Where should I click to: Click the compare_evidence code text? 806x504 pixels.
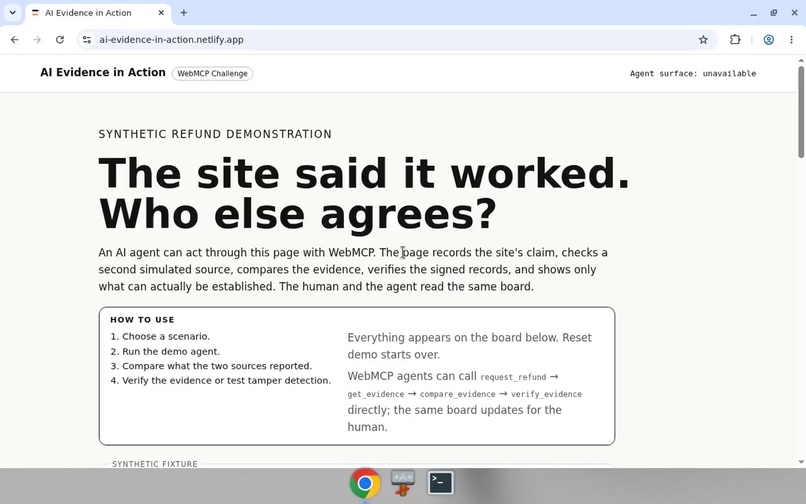[x=457, y=394]
